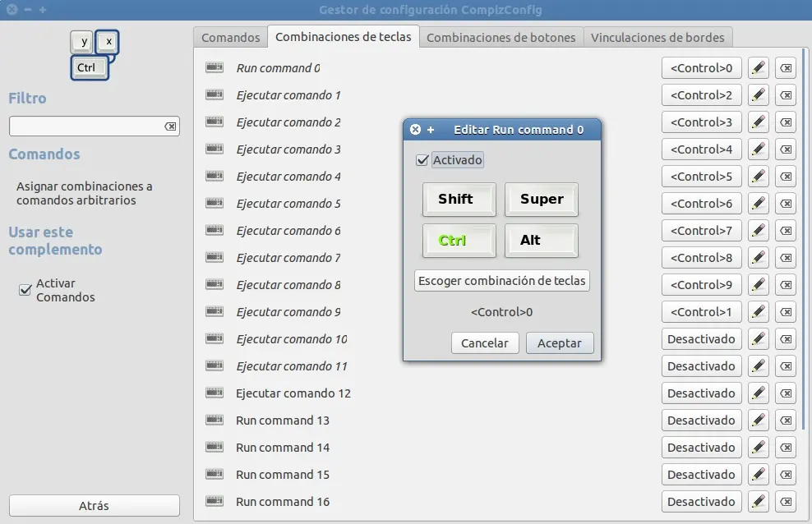The width and height of the screenshot is (812, 524).
Task: Click pencil edit icon for Ejecutar comando 3
Action: pos(759,149)
